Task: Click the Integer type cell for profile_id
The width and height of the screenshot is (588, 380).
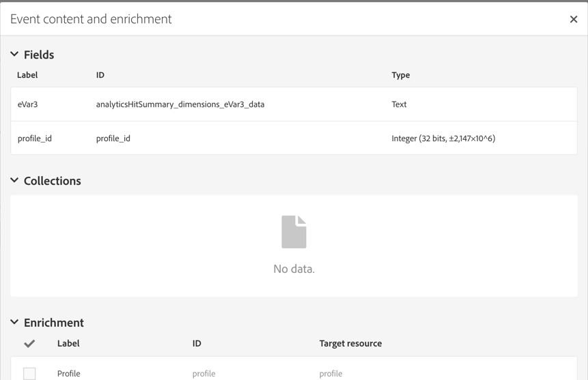Action: (x=443, y=138)
